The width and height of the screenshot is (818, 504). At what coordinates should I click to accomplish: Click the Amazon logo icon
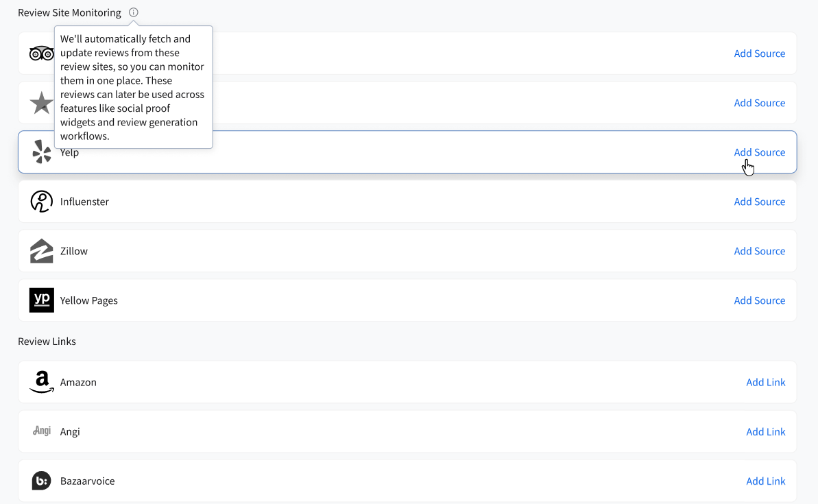click(x=42, y=382)
